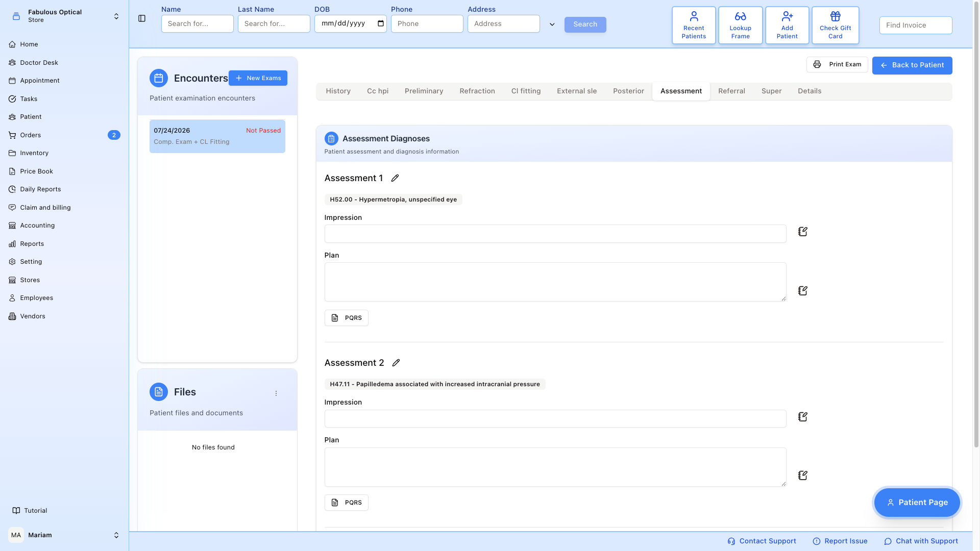The width and height of the screenshot is (980, 551).
Task: Click the Encounters calendar icon
Action: (x=159, y=78)
